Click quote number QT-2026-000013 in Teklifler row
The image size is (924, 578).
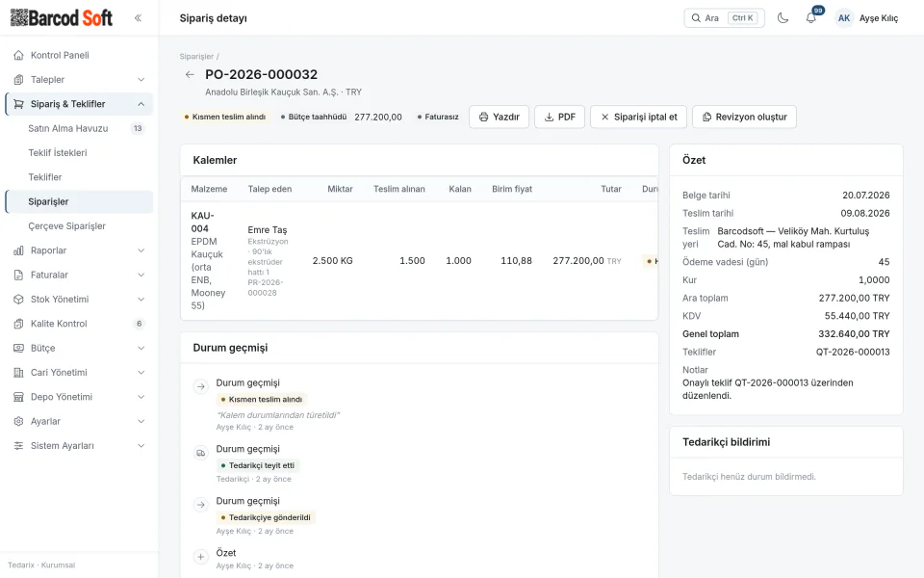point(853,353)
